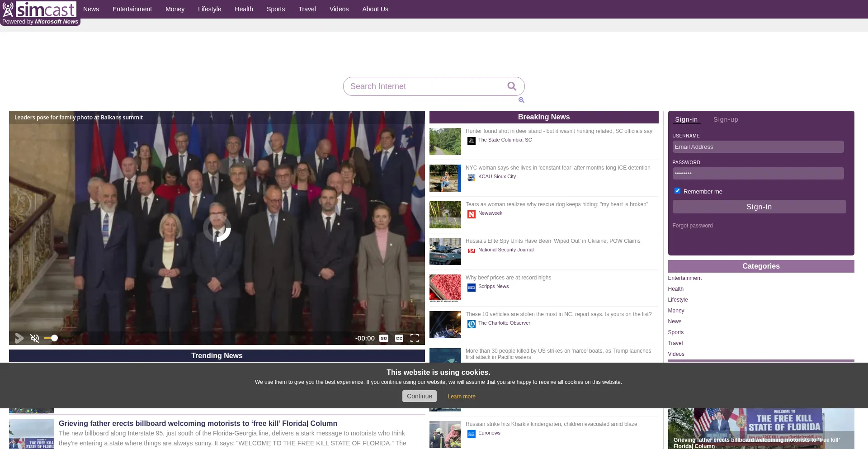Unmute the video player audio
Image resolution: width=868 pixels, height=449 pixels.
click(34, 338)
